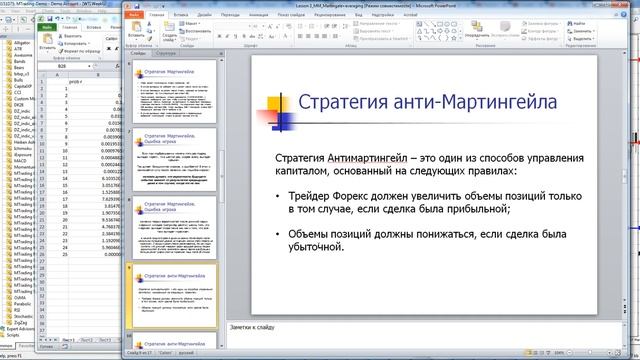
Task: Click the Parabolic indicator in MetaTrader navigator
Action: click(19, 304)
